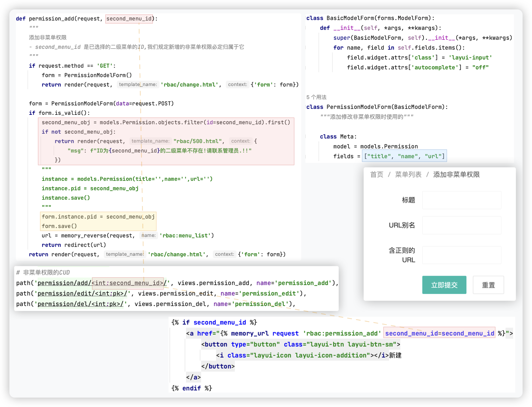The height and width of the screenshot is (407, 532).
Task: Click the second_menu_id=second_menu_id template argument
Action: (x=440, y=333)
